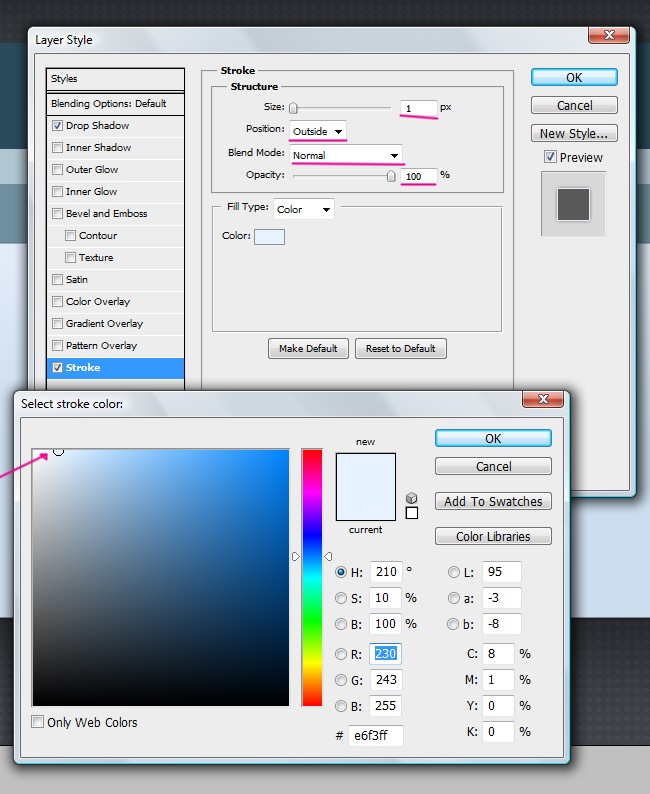Enable the Inner Shadow checkbox
Screen dimensions: 650x794
click(58, 148)
